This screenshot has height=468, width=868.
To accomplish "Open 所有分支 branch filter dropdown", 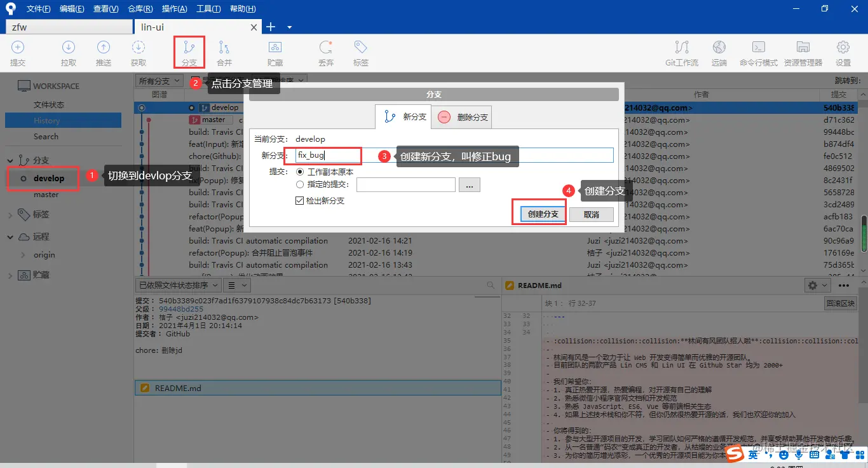I will 159,81.
